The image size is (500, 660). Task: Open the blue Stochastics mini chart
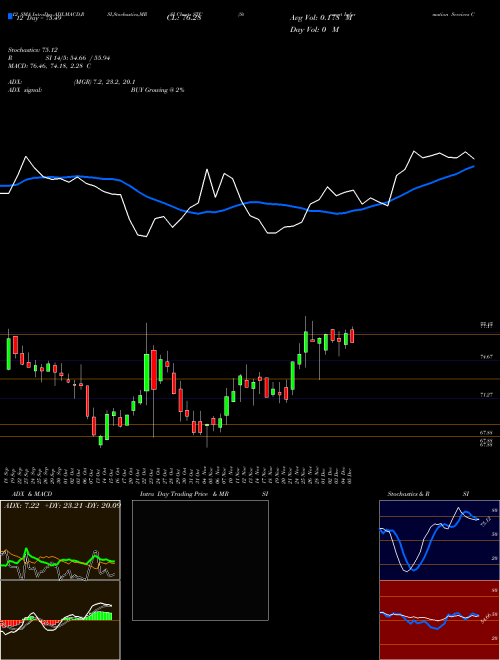tap(439, 540)
